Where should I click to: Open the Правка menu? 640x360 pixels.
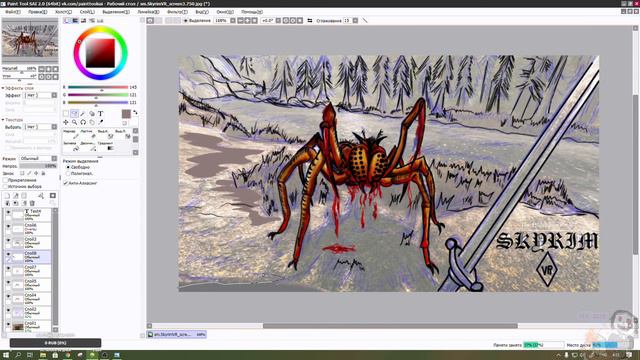[x=38, y=12]
